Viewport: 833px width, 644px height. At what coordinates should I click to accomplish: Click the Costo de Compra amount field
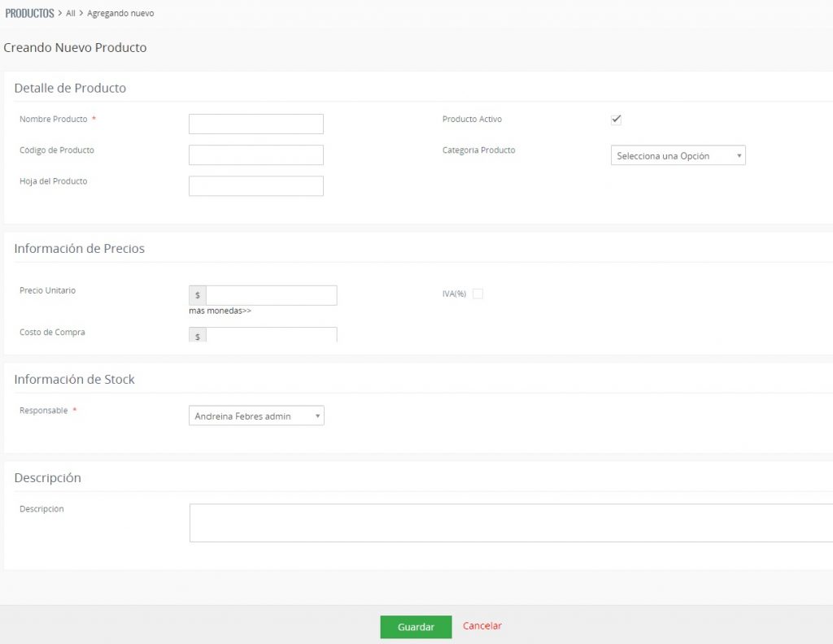coord(271,335)
